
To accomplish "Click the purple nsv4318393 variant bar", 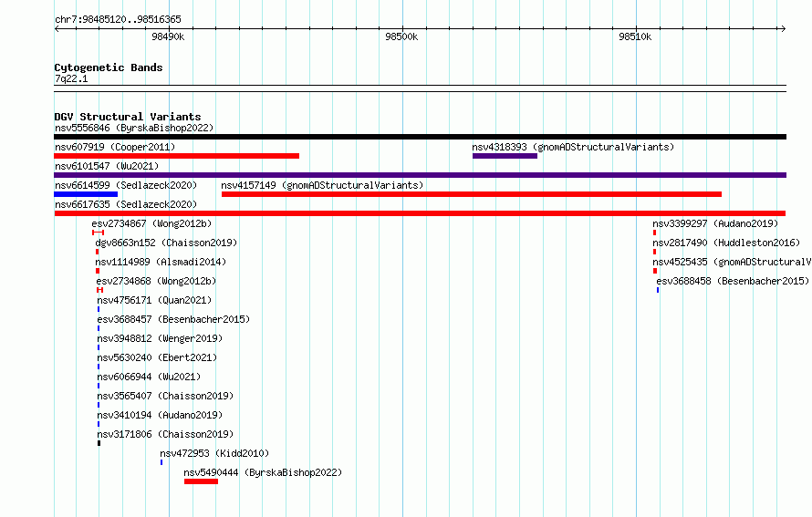I will pyautogui.click(x=505, y=156).
